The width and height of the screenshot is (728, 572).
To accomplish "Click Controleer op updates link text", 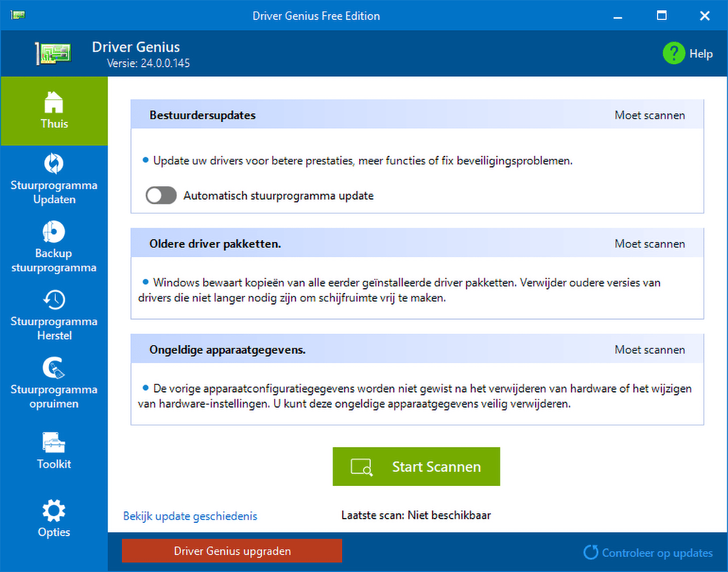I will (x=658, y=553).
